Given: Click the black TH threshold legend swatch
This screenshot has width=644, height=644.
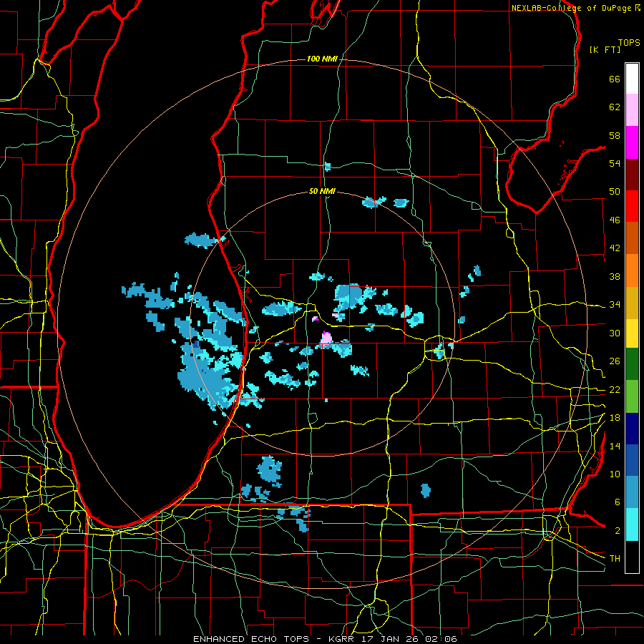Looking at the screenshot, I should (x=632, y=557).
